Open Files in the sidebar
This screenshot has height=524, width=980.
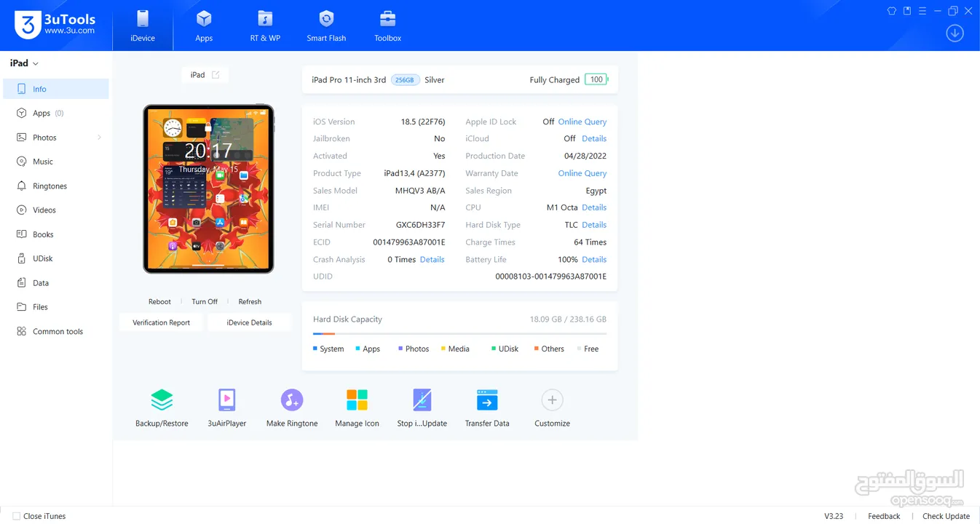[56, 307]
